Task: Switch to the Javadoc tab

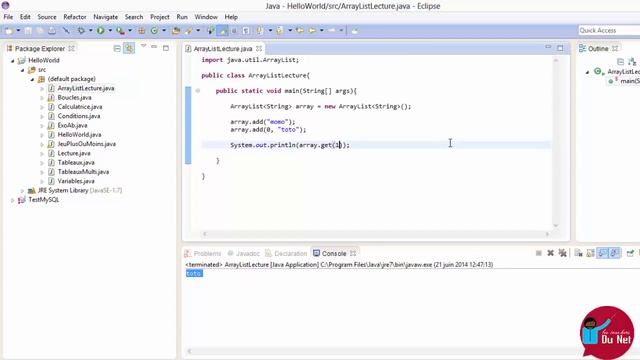Action: tap(244, 253)
